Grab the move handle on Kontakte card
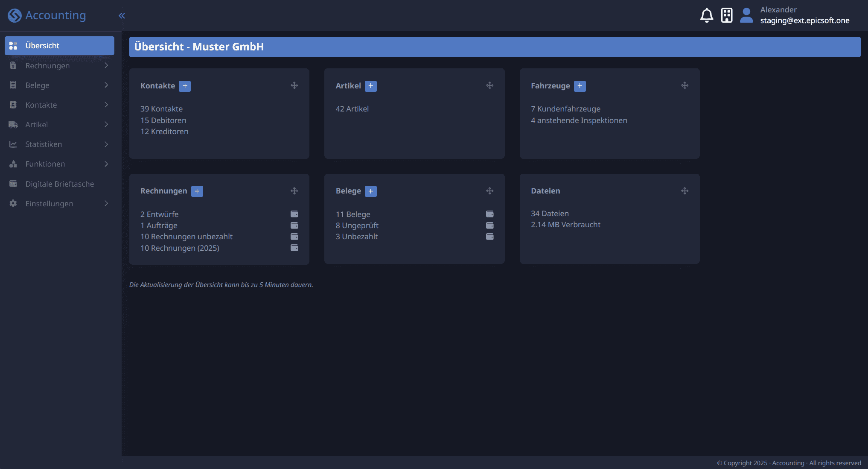The width and height of the screenshot is (868, 469). 294,85
